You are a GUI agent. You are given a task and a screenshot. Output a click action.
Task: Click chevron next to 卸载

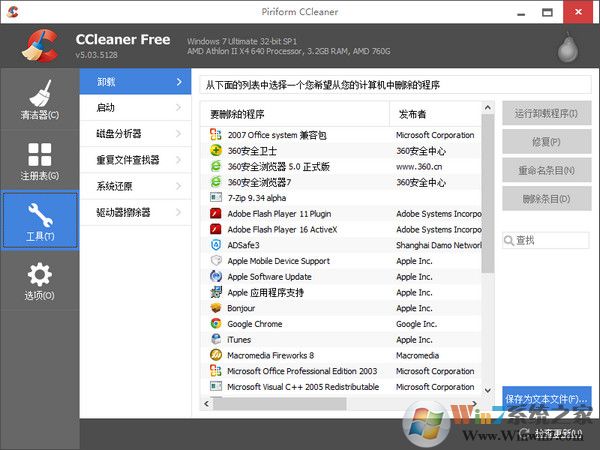coord(179,82)
